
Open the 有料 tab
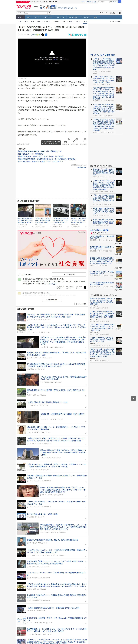pyautogui.click(x=95, y=17)
